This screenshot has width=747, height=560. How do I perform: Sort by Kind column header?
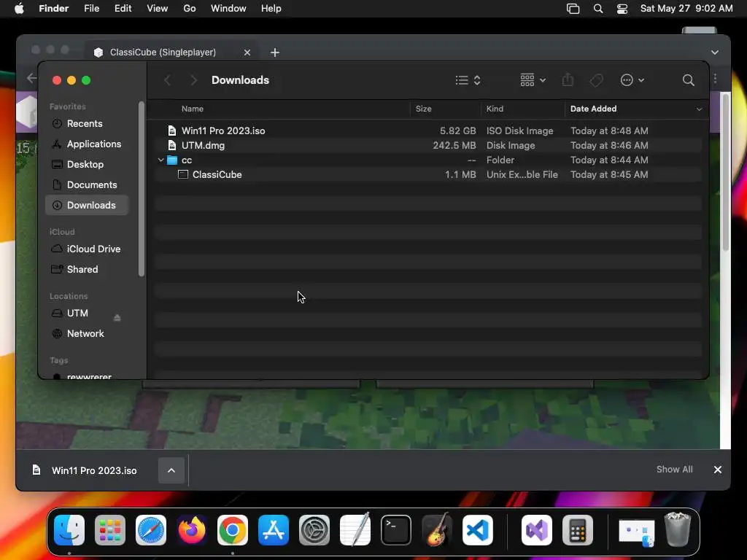point(495,109)
